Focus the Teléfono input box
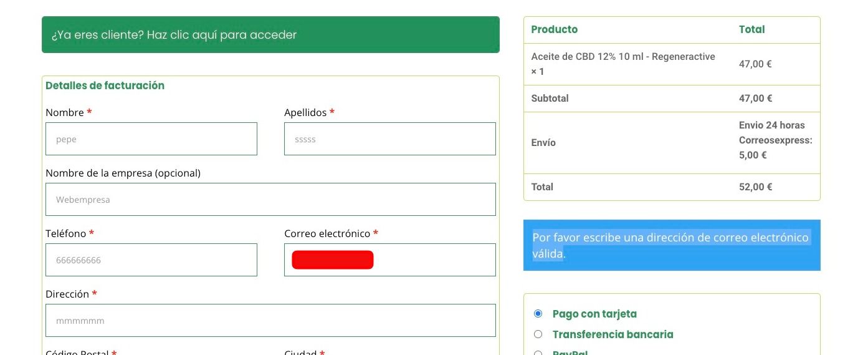 pyautogui.click(x=151, y=260)
